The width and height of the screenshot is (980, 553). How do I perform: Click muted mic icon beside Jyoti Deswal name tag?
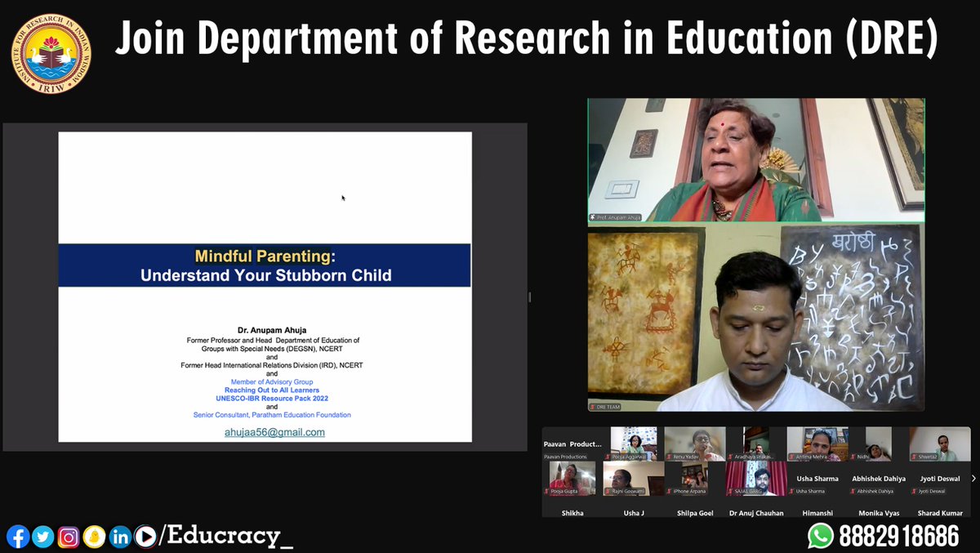point(914,491)
